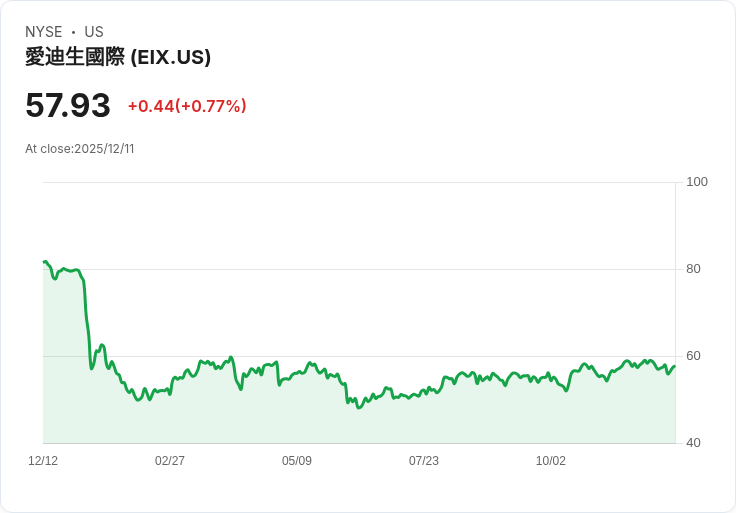Select the 07/23 date on the time axis
736x513 pixels.
point(424,461)
